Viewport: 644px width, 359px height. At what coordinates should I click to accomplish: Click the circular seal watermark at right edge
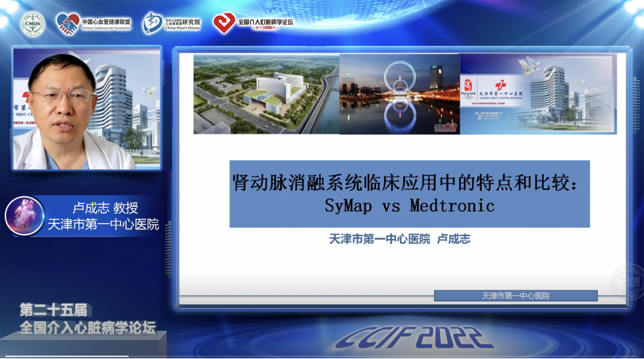pyautogui.click(x=628, y=281)
